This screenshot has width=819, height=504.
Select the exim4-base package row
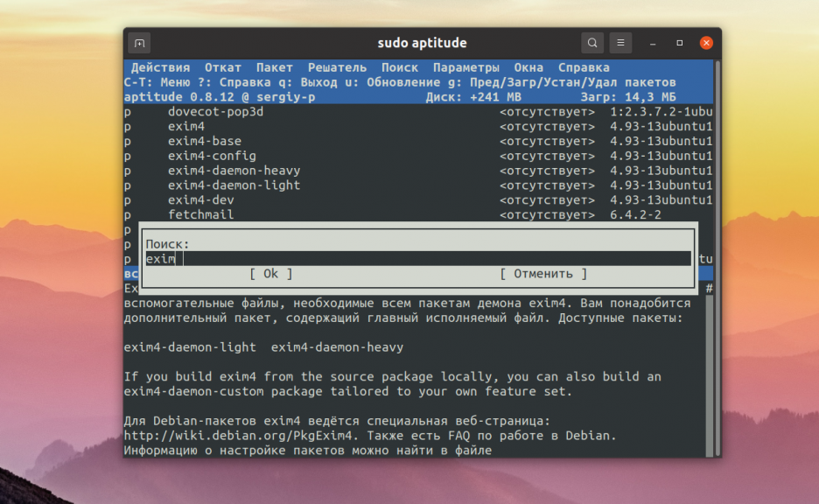click(418, 141)
